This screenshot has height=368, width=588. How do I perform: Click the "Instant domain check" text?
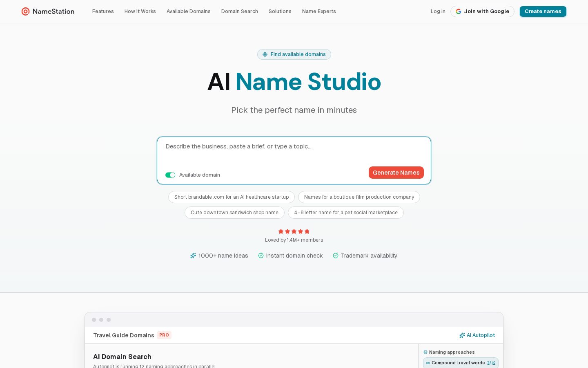pos(294,256)
